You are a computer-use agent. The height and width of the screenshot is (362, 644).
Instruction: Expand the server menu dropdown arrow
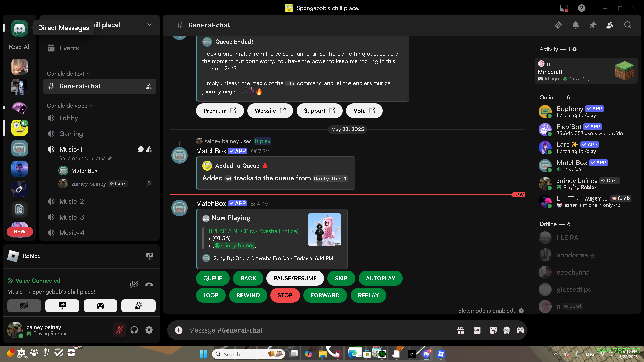(149, 25)
